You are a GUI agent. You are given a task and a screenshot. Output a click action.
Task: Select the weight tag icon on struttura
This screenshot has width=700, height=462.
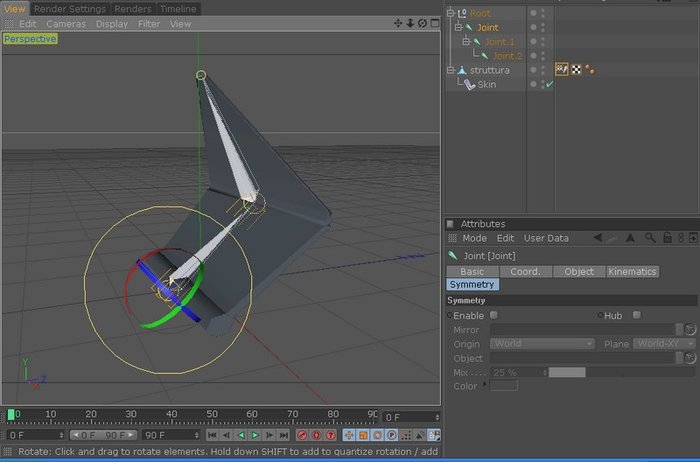[562, 69]
